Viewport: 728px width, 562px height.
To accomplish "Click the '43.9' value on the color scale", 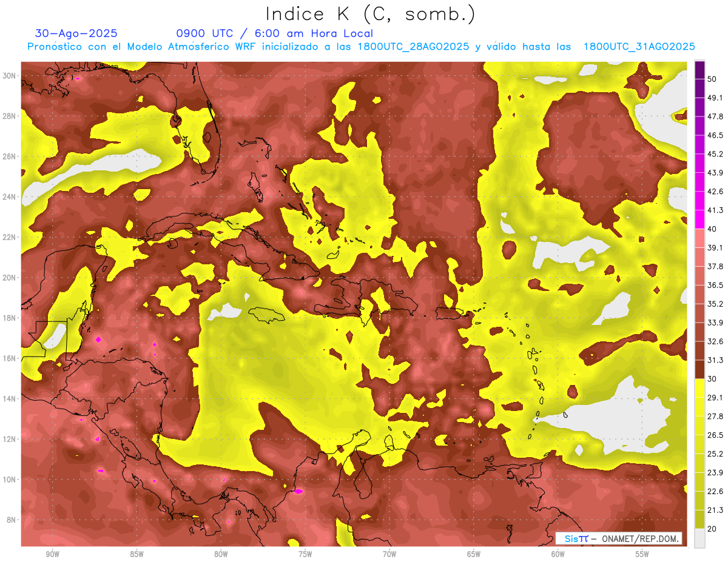I will pos(715,173).
